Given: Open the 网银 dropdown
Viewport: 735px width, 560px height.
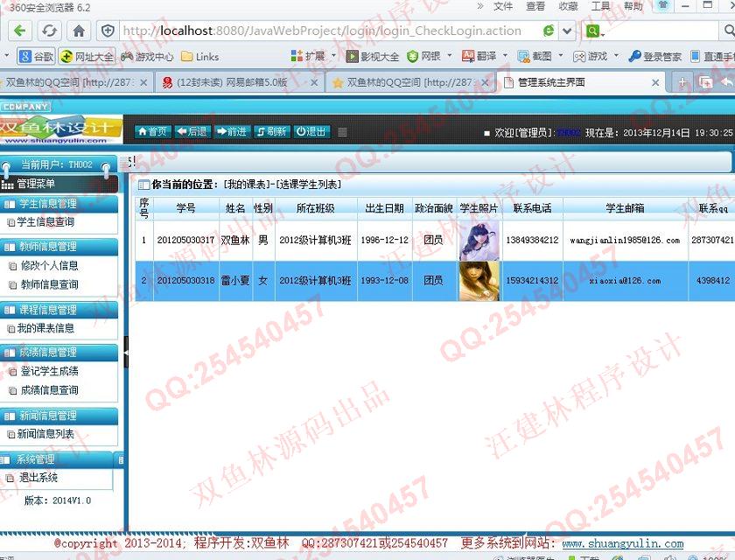Looking at the screenshot, I should click(x=429, y=57).
